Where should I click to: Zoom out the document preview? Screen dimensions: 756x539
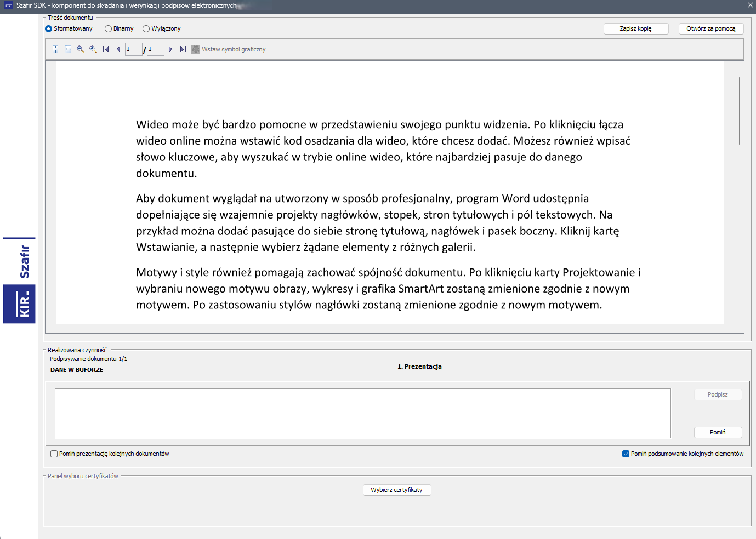[81, 49]
